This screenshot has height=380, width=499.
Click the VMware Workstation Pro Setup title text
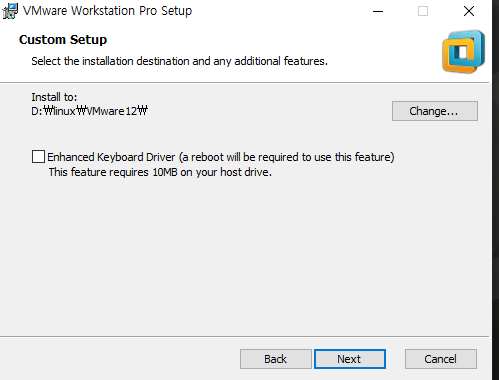pyautogui.click(x=107, y=11)
